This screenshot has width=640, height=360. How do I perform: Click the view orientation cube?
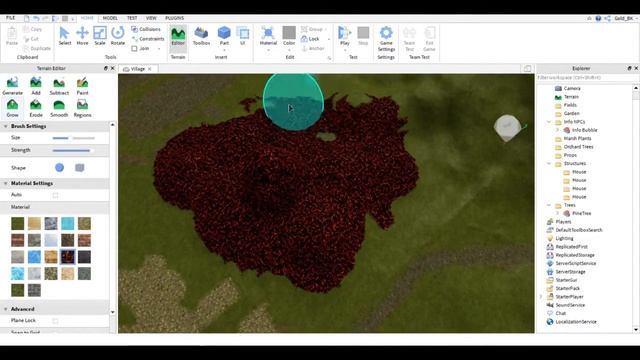pos(507,128)
